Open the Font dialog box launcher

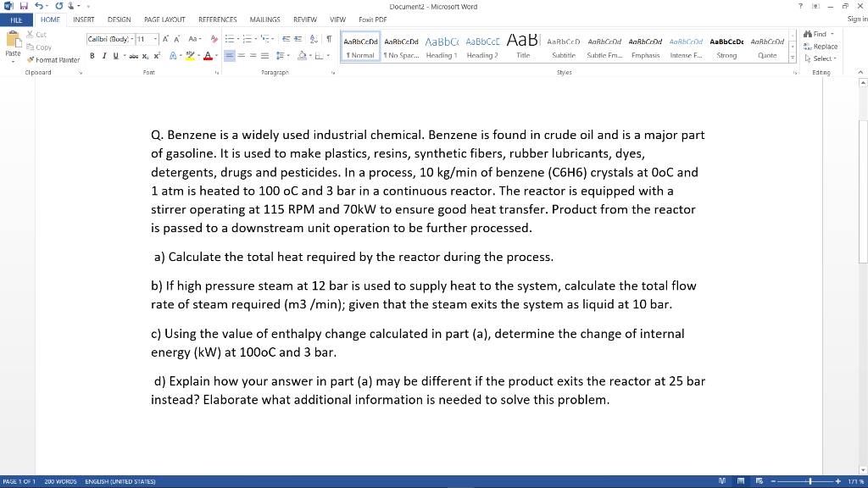coord(217,72)
